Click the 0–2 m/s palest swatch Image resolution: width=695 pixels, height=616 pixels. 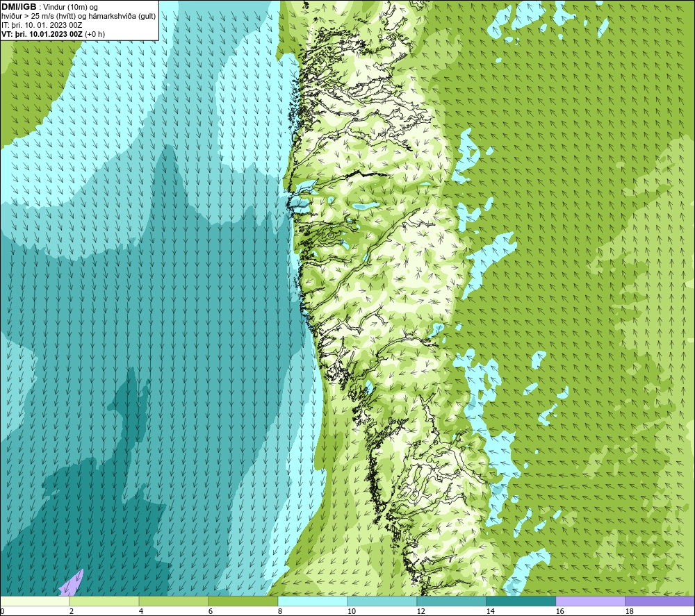tap(35, 601)
